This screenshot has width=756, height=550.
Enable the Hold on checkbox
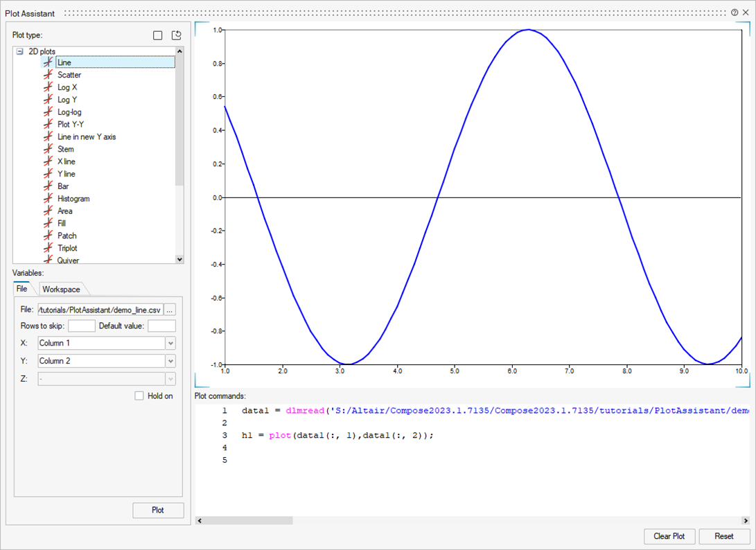coord(139,396)
